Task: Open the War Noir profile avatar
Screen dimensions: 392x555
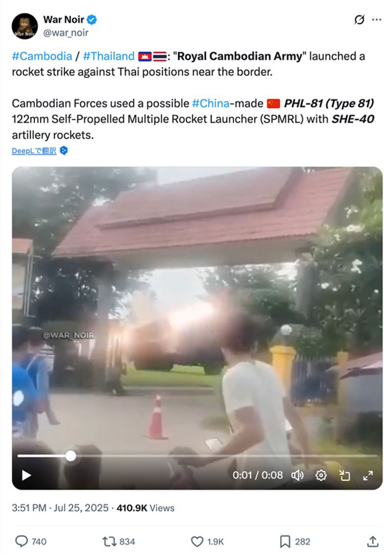Action: [24, 26]
